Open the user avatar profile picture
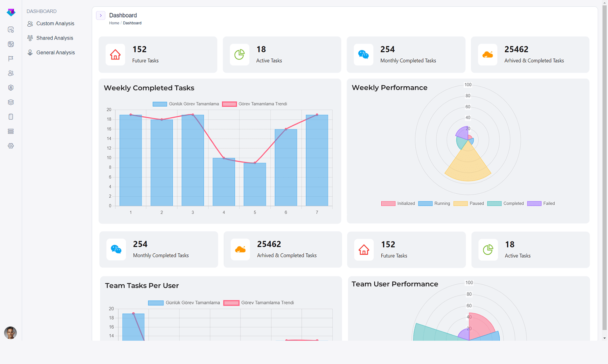 click(10, 333)
